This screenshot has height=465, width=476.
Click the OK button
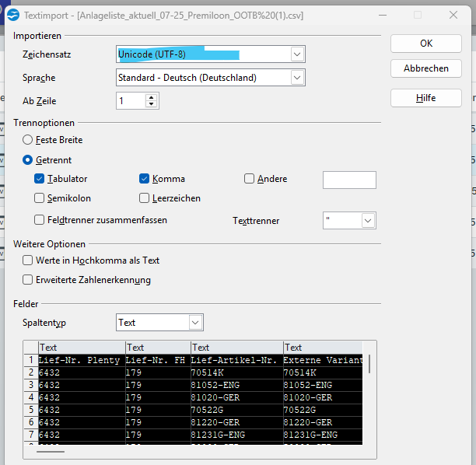(425, 44)
